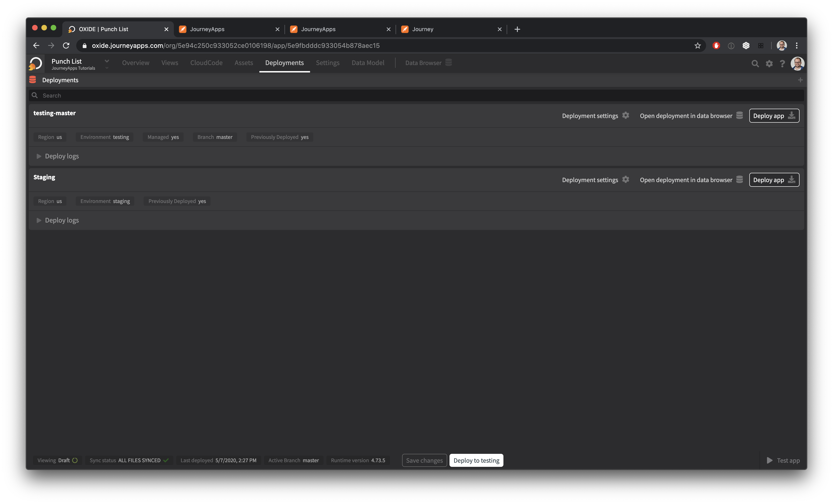Click the gear icon for Staging settings

626,180
